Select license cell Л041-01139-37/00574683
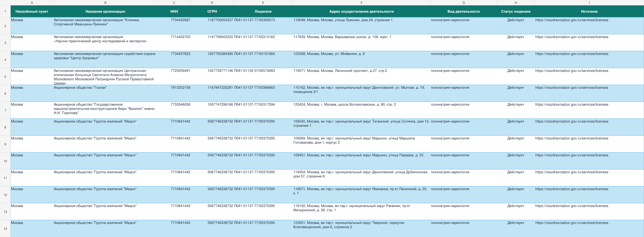 pos(263,76)
